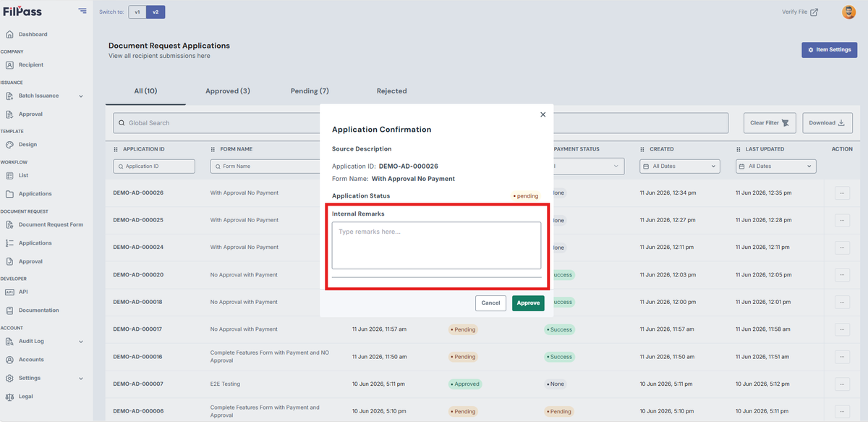Screen dimensions: 868x422
Task: Open the Dashboard home icon
Action: (x=9, y=34)
